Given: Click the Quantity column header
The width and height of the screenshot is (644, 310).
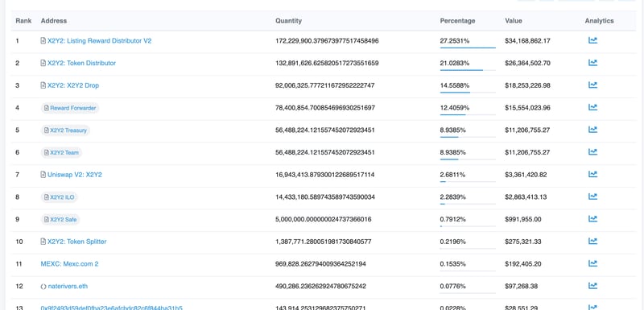Looking at the screenshot, I should pyautogui.click(x=288, y=20).
